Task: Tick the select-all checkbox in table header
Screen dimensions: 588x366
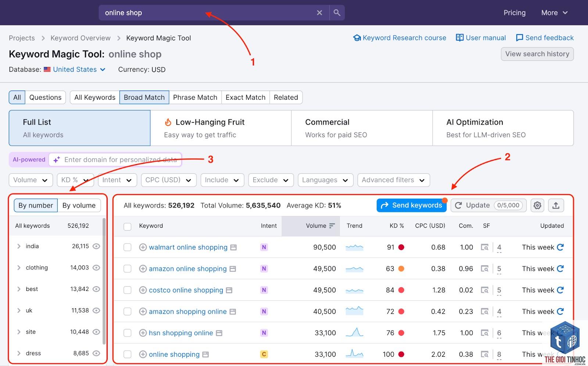Action: tap(128, 226)
